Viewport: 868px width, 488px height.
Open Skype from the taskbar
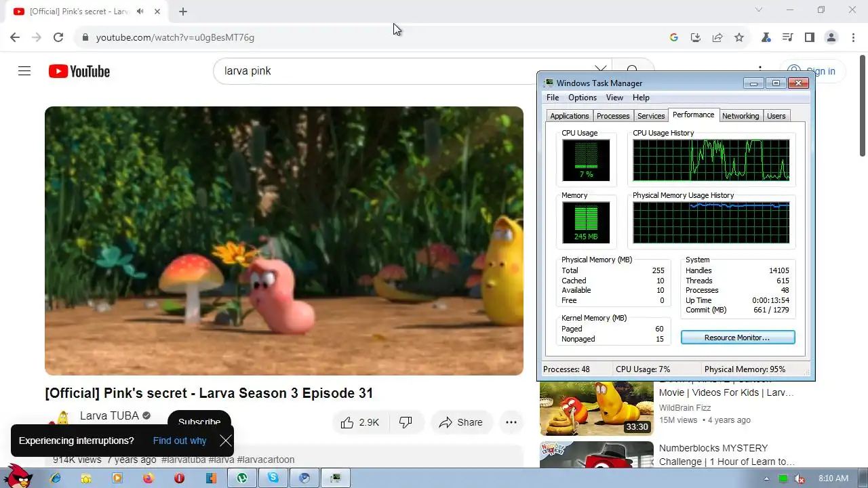[273, 478]
